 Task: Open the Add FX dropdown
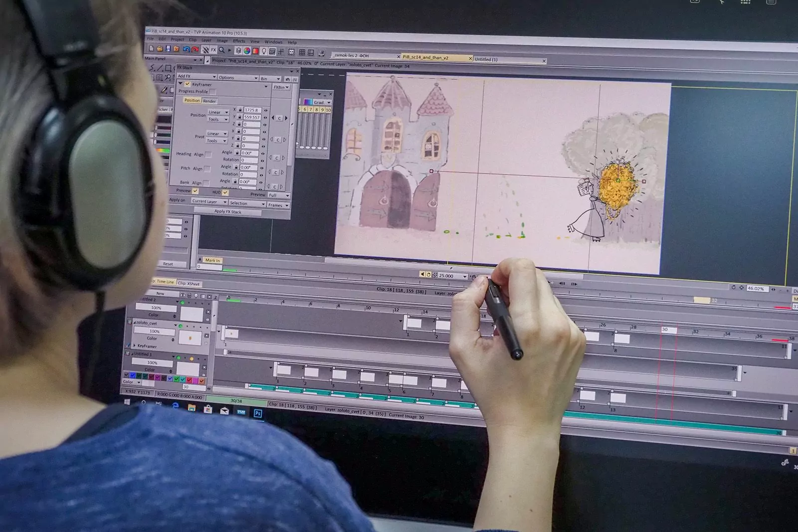197,76
